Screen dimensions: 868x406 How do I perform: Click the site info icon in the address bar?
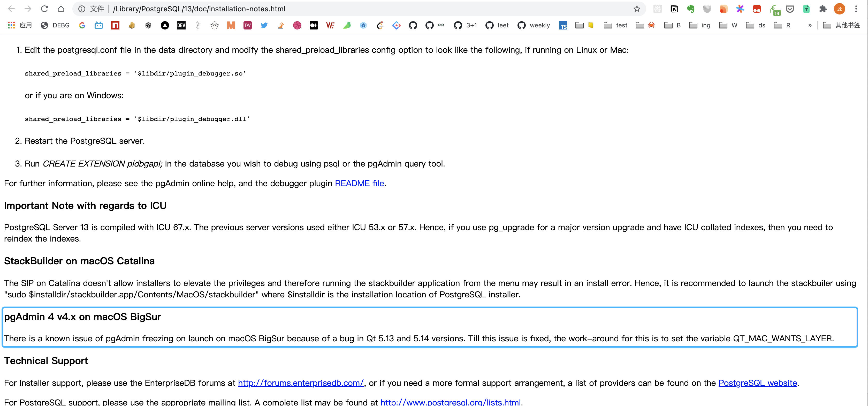coord(81,9)
